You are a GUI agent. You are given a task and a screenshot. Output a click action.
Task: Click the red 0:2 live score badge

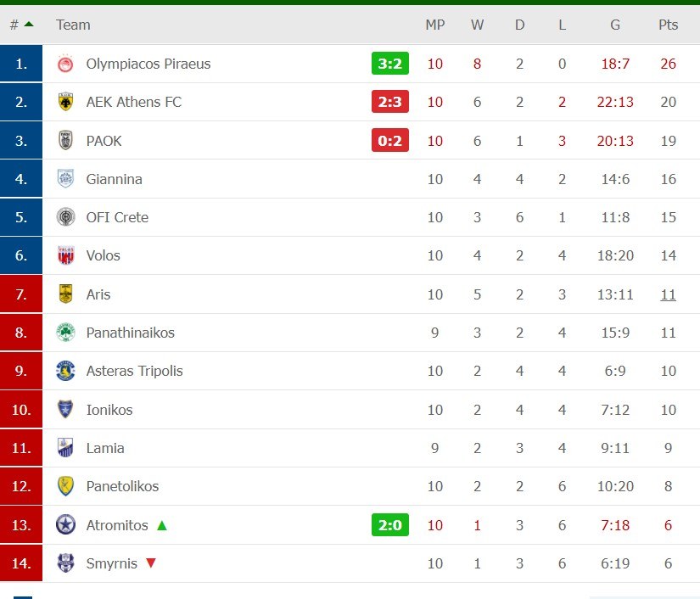[x=389, y=141]
